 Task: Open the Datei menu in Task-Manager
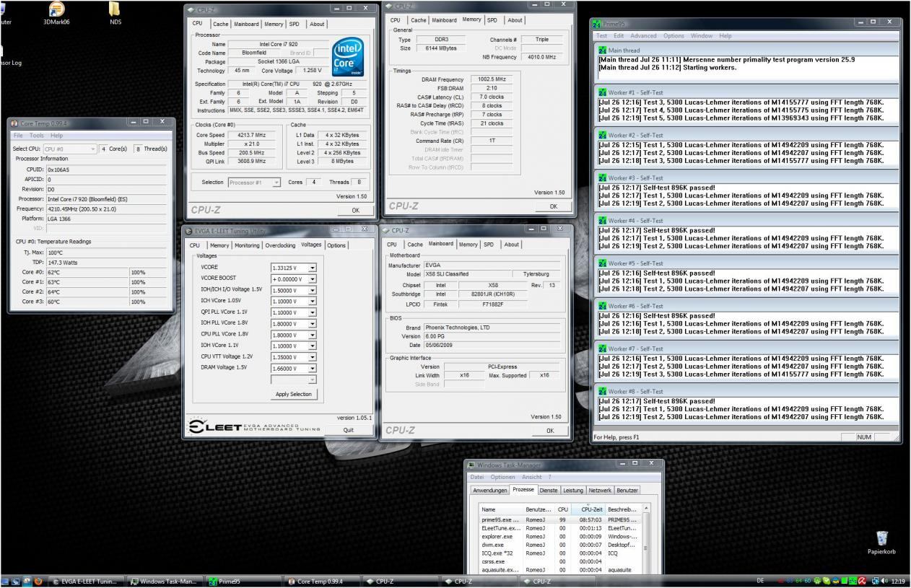pos(477,477)
